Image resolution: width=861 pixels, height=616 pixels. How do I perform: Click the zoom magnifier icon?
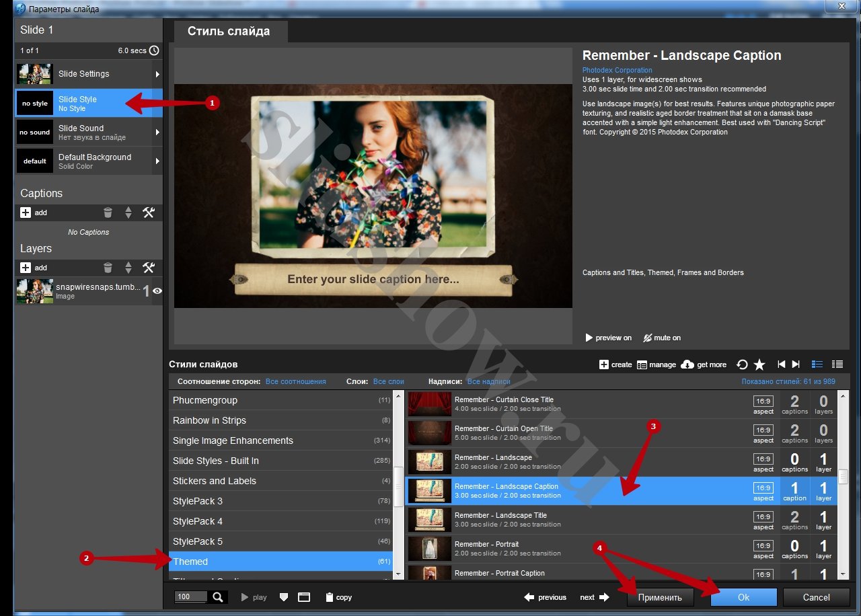coord(218,597)
